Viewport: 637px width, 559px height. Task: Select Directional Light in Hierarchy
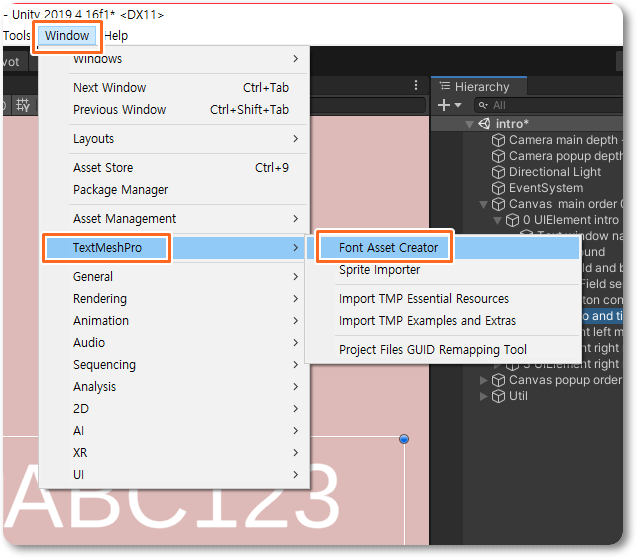click(555, 172)
